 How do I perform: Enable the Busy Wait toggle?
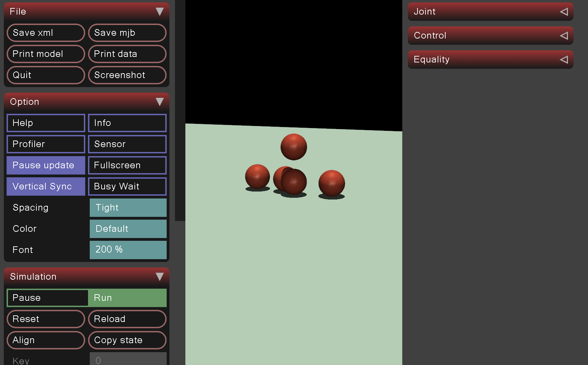(x=127, y=186)
